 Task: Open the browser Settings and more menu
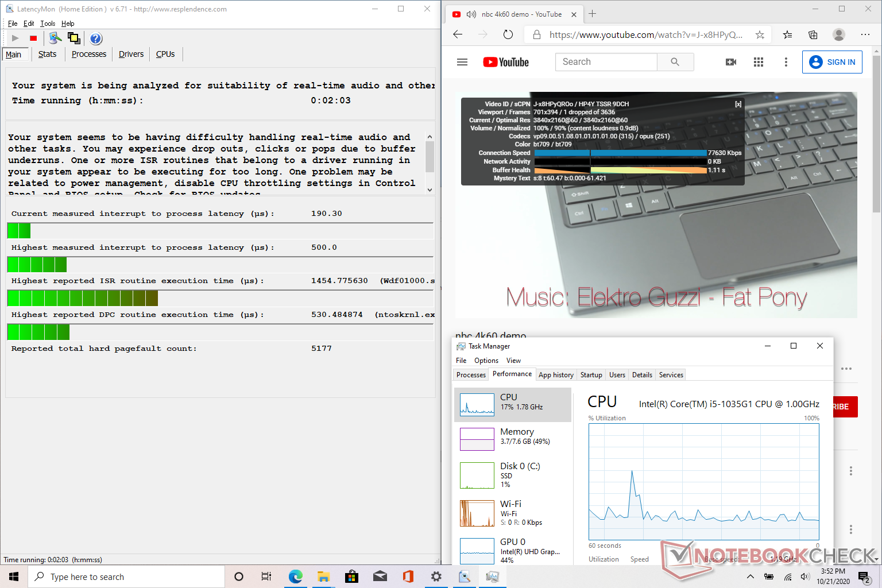(x=865, y=35)
